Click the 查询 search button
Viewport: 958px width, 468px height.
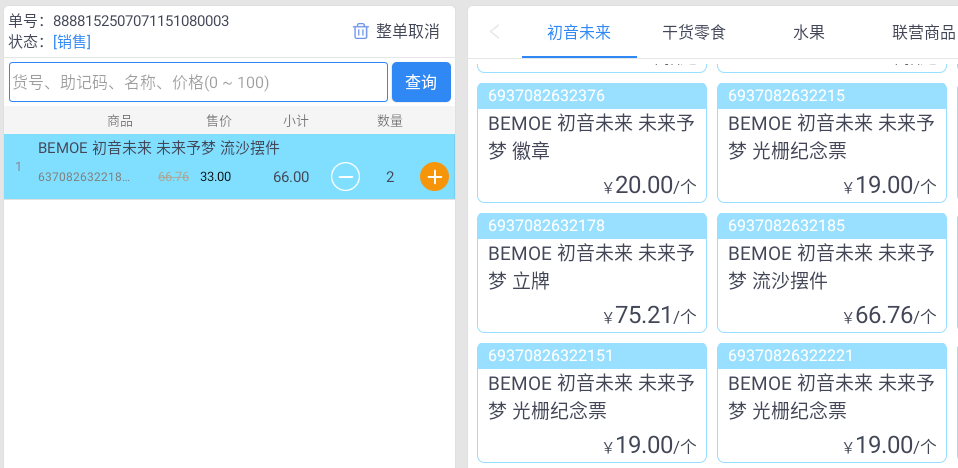(421, 82)
